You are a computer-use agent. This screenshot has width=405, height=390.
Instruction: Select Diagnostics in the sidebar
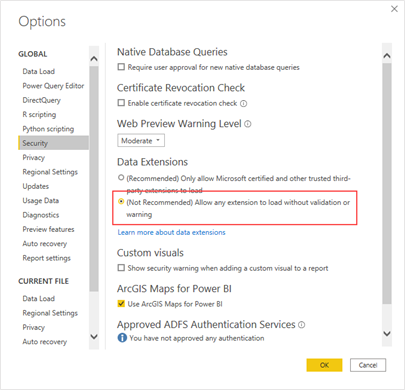(x=41, y=215)
